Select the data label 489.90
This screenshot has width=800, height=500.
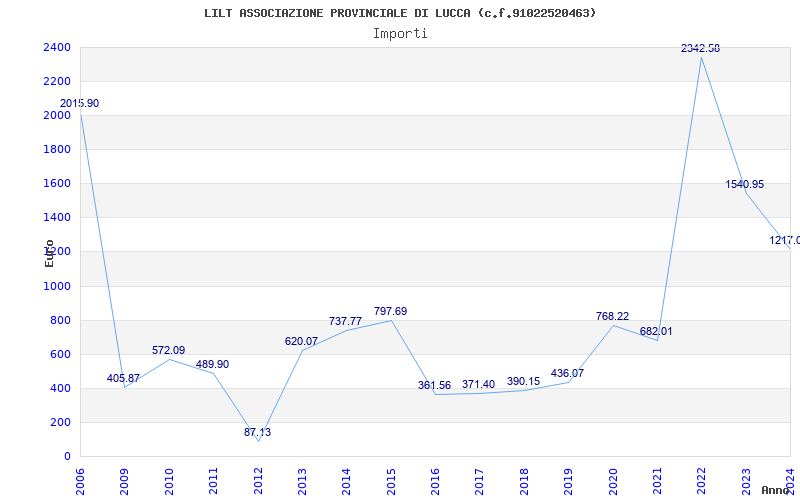click(x=213, y=365)
